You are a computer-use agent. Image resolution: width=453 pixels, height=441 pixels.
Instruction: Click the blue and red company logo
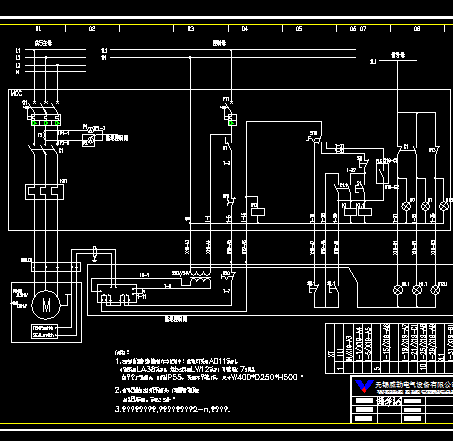pyautogui.click(x=364, y=386)
